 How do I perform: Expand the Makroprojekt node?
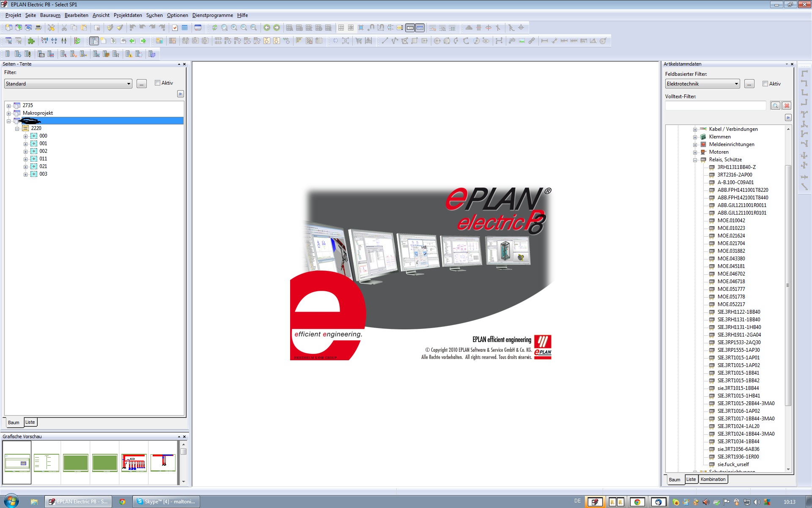click(x=8, y=113)
